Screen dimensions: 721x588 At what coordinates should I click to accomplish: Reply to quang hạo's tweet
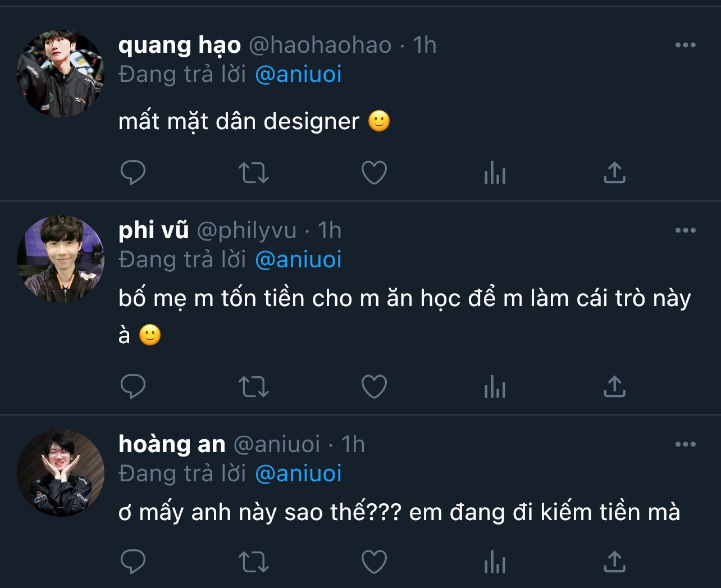(133, 173)
